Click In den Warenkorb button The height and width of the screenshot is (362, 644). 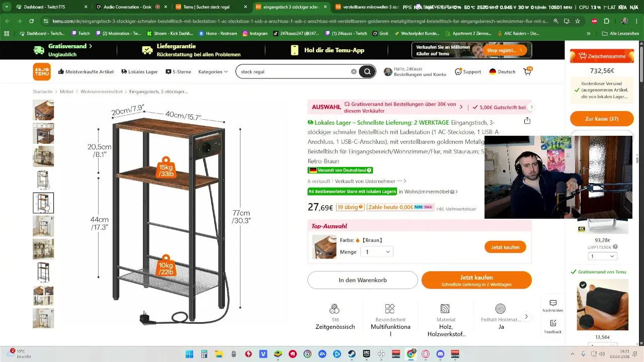363,280
